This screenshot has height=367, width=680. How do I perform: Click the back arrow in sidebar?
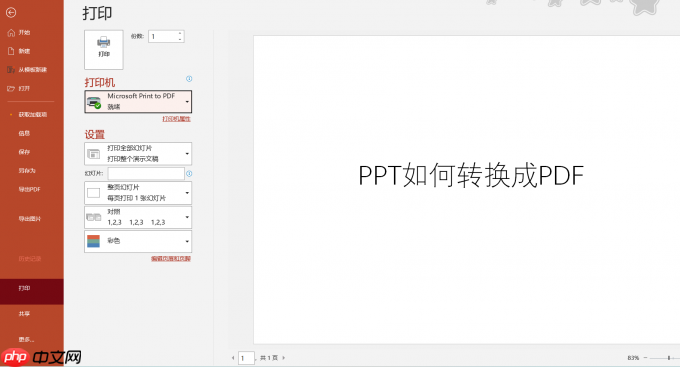pos(11,13)
